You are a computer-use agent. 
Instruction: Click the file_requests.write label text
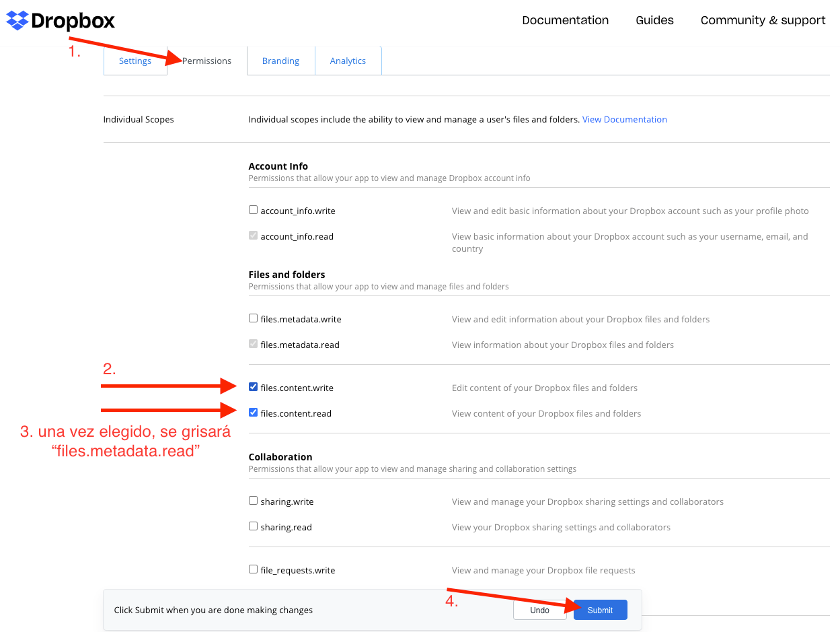[298, 570]
